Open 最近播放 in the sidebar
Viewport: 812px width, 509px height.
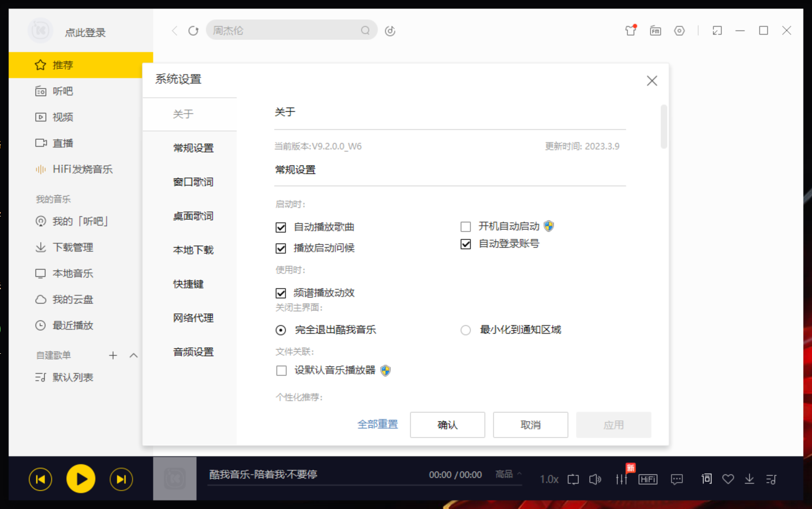coord(81,325)
